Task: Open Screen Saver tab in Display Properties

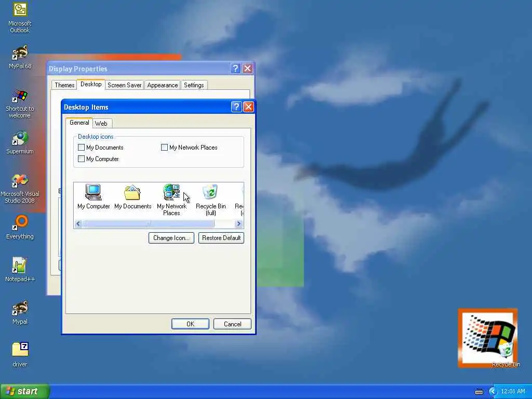Action: (x=125, y=85)
